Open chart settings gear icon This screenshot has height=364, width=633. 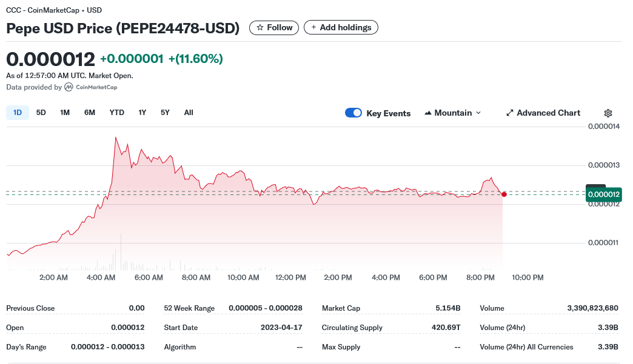(608, 113)
